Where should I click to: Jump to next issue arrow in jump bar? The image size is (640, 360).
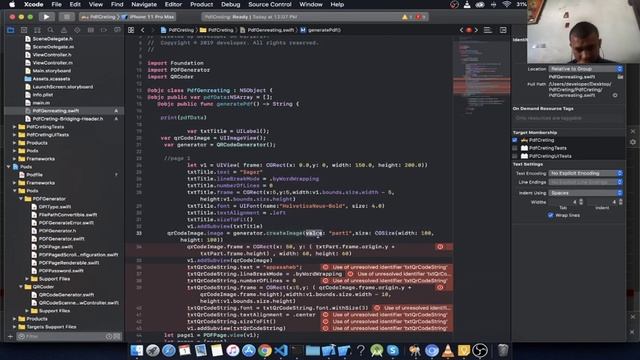476,30
